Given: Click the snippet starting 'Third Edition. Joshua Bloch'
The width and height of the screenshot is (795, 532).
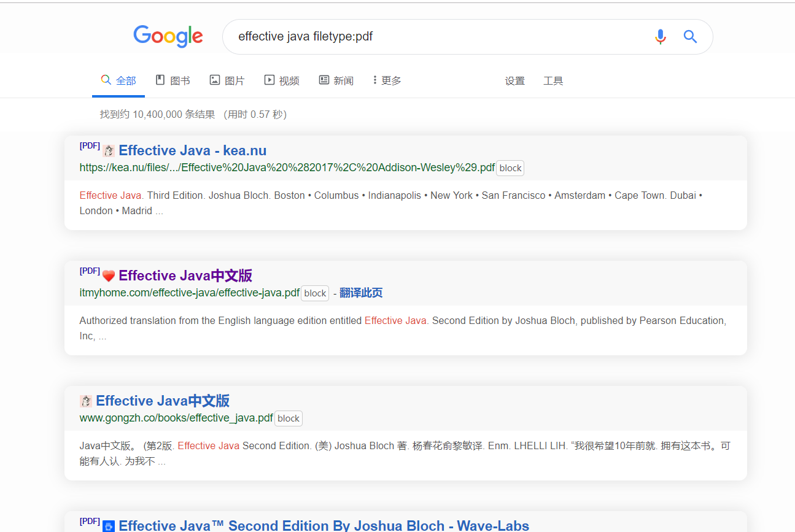Looking at the screenshot, I should (x=391, y=203).
